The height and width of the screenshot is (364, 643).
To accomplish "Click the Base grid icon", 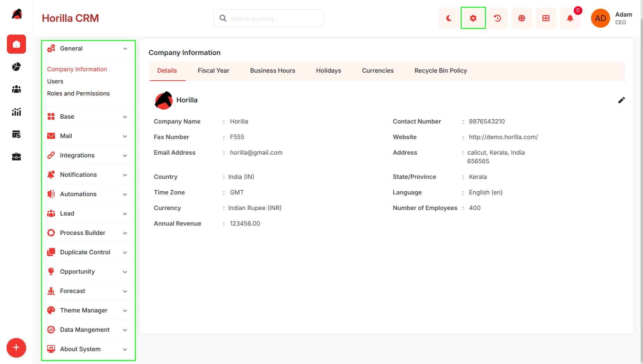I will click(x=51, y=117).
